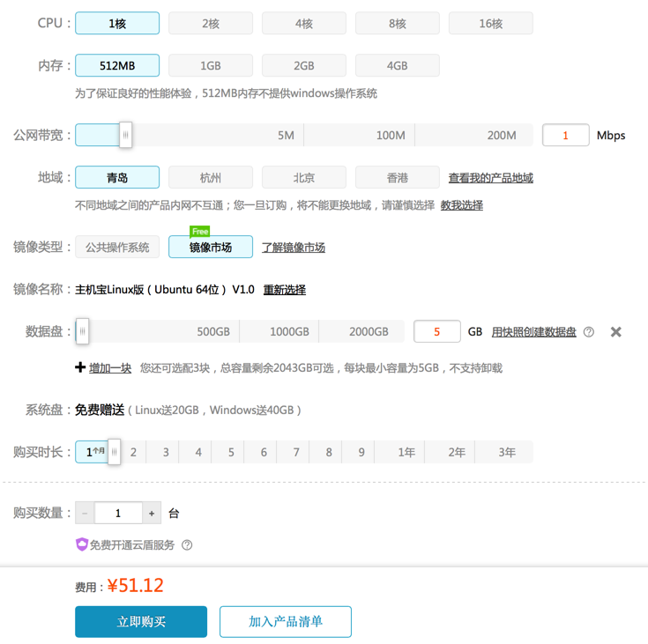Set purchase duration to 2 months
The height and width of the screenshot is (644, 648).
(133, 452)
